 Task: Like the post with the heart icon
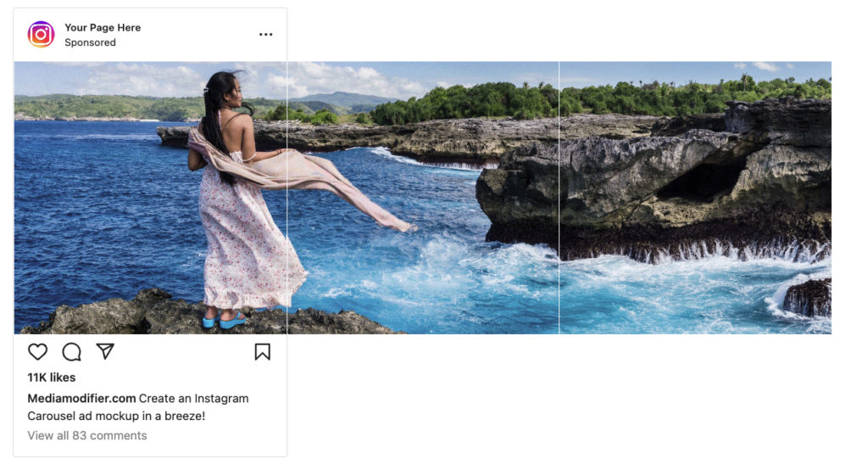coord(37,351)
